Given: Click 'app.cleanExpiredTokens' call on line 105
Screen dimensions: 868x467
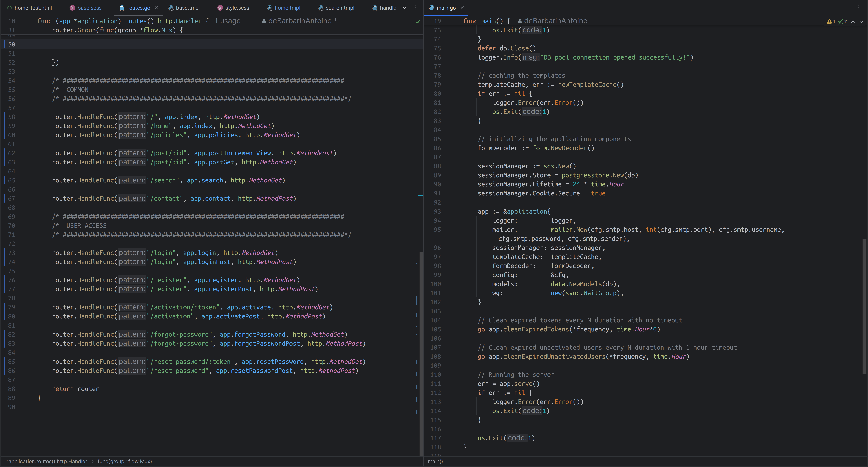Looking at the screenshot, I should click(529, 330).
